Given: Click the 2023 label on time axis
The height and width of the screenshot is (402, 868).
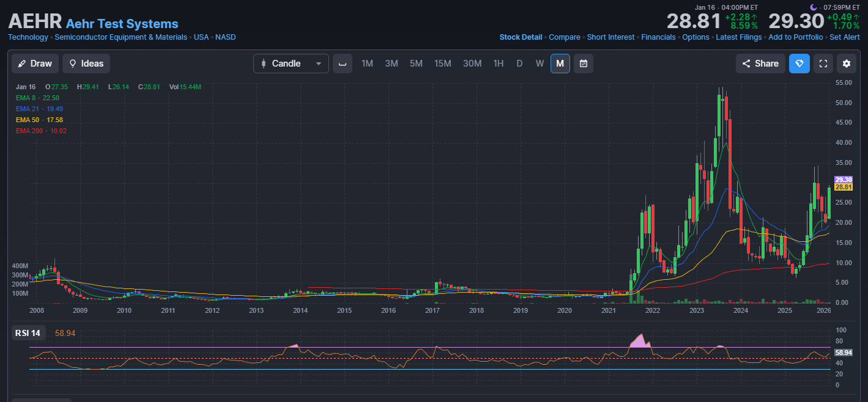Looking at the screenshot, I should [697, 311].
